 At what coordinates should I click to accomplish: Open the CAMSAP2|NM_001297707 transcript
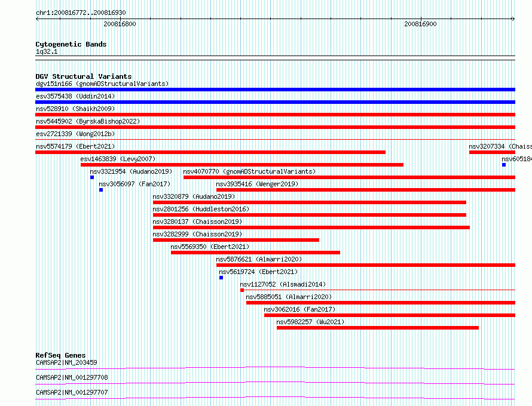coord(72,392)
